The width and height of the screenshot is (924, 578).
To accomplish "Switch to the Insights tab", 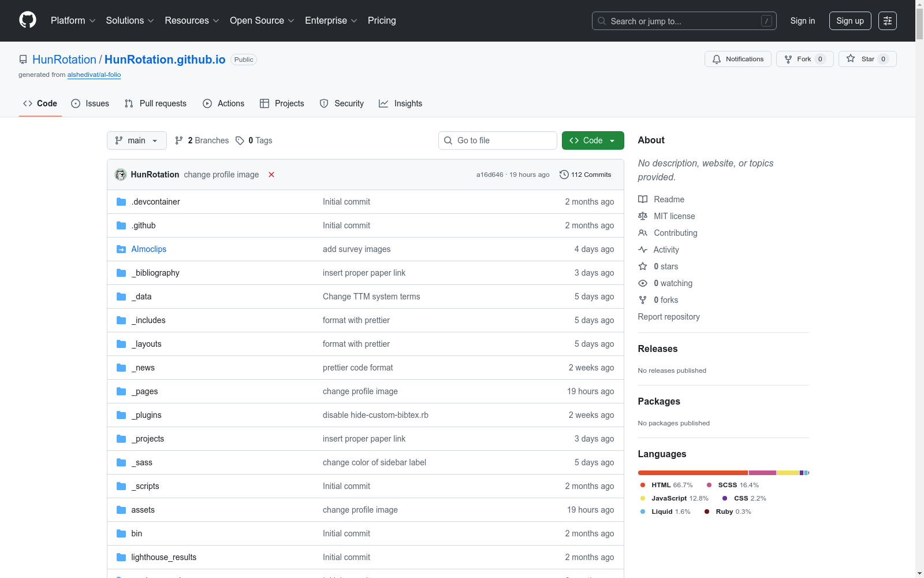I will [x=400, y=103].
